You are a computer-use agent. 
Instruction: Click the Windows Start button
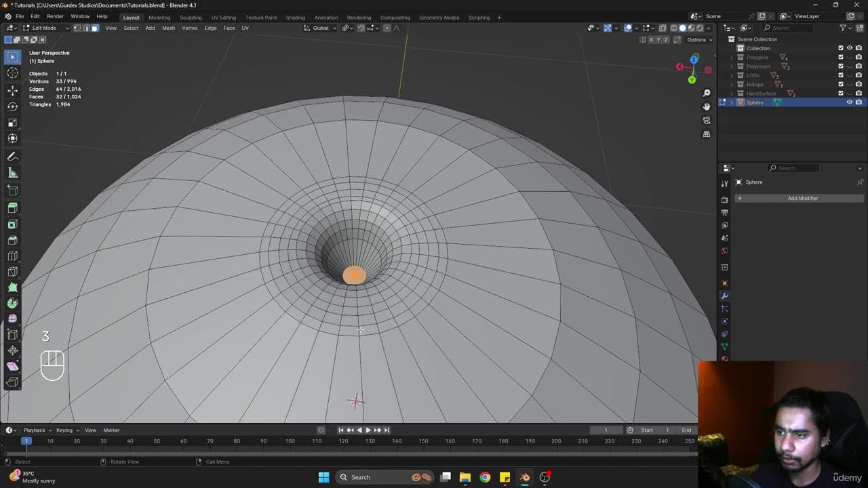[323, 477]
